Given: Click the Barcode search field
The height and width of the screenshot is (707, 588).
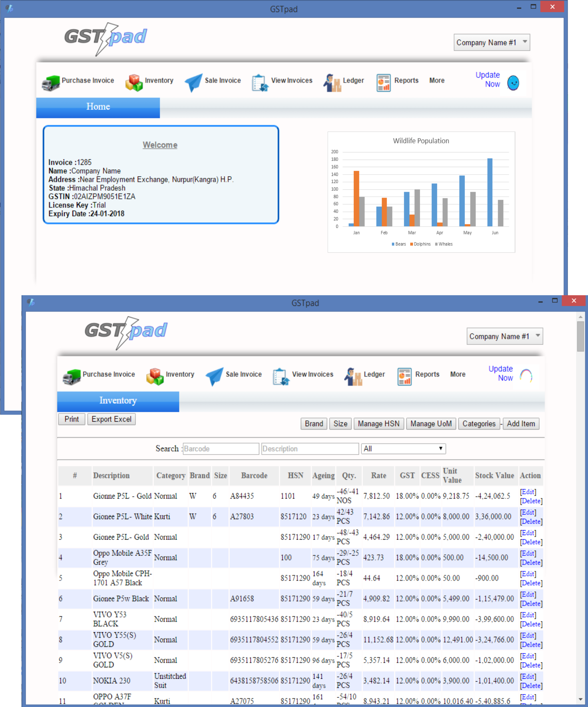Looking at the screenshot, I should coord(221,449).
